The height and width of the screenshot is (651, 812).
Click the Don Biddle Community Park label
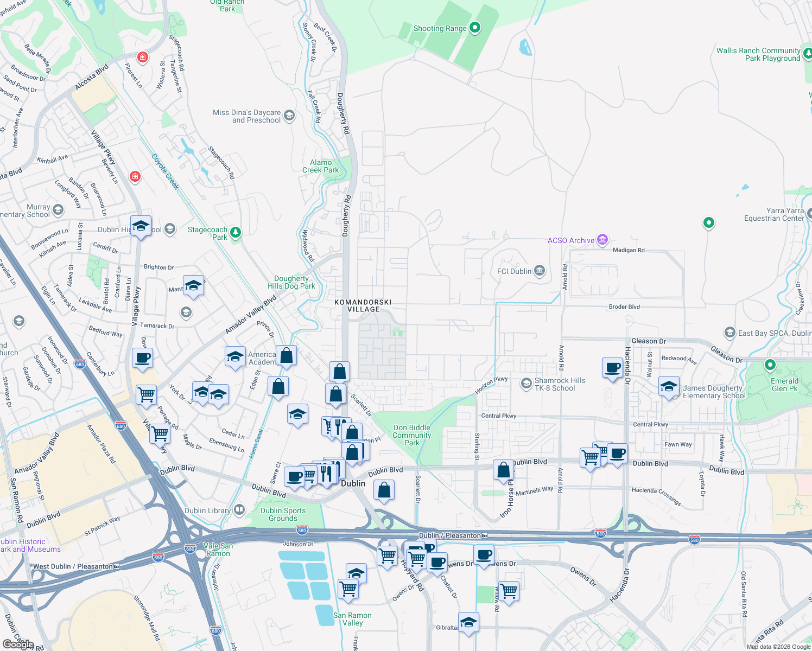click(411, 435)
